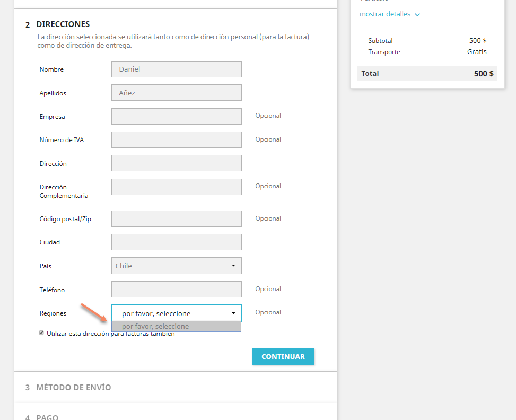Viewport: 516px width, 420px height.
Task: Click the Teléfono input field
Action: 177,290
